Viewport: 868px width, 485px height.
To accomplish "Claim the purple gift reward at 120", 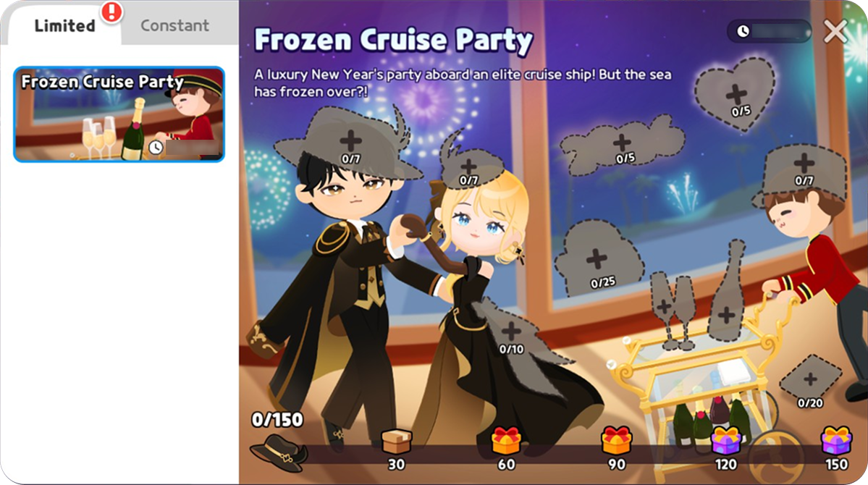I will tap(726, 441).
